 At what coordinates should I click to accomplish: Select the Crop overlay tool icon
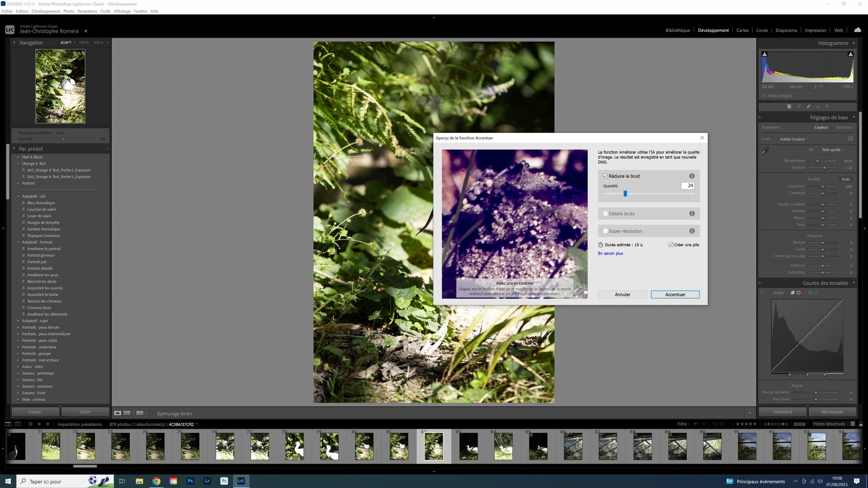[799, 106]
